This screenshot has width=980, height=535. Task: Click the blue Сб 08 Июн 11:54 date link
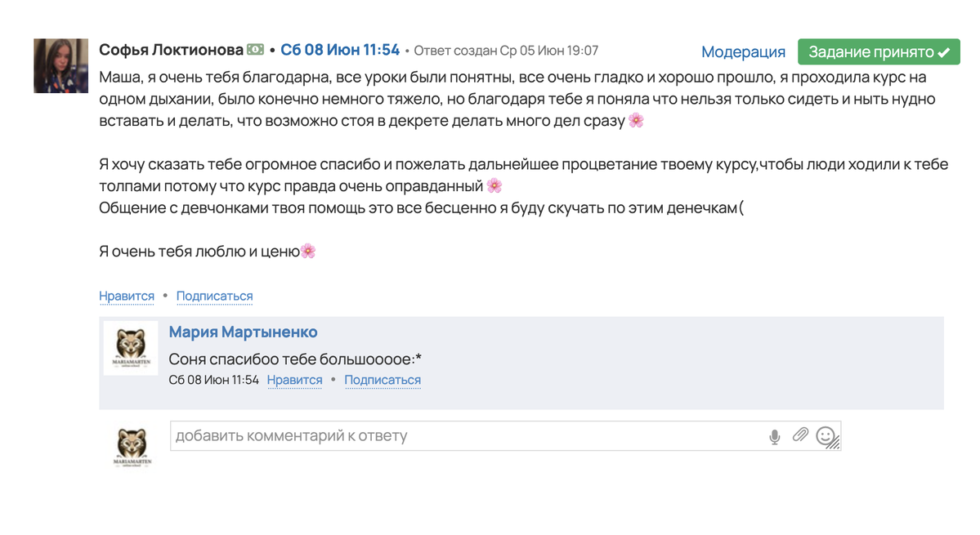(x=340, y=50)
